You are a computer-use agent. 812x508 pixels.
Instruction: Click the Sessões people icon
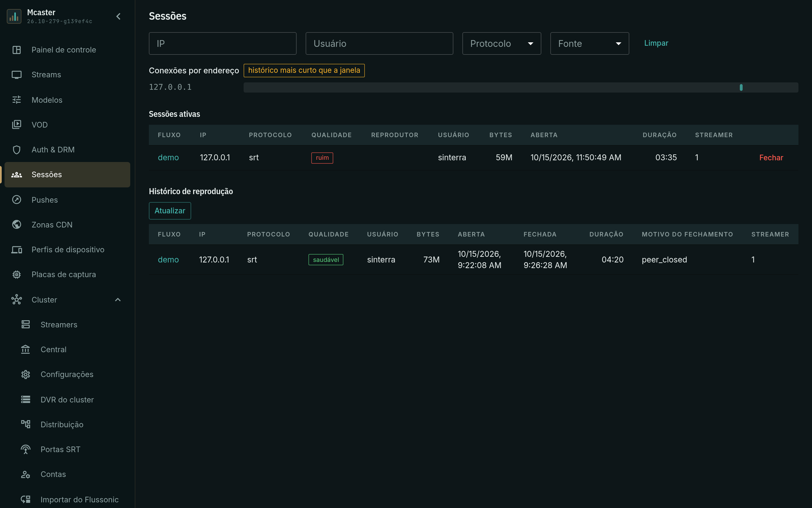click(16, 175)
